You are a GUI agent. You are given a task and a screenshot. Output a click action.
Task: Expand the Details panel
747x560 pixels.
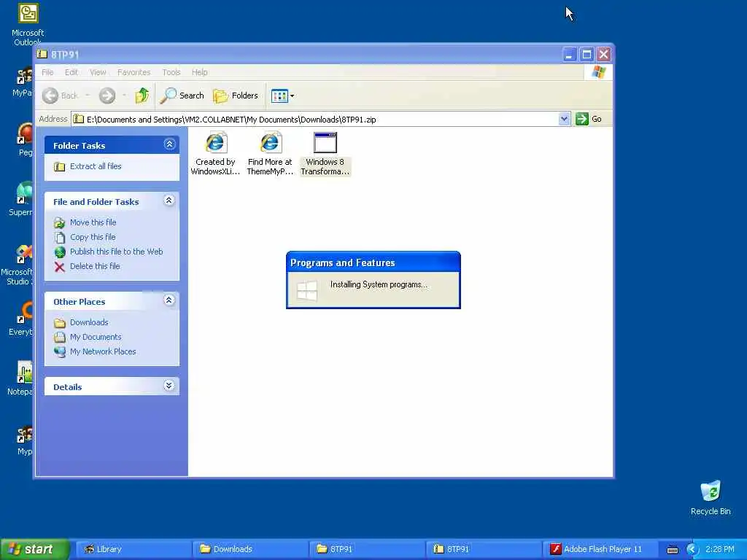[169, 385]
